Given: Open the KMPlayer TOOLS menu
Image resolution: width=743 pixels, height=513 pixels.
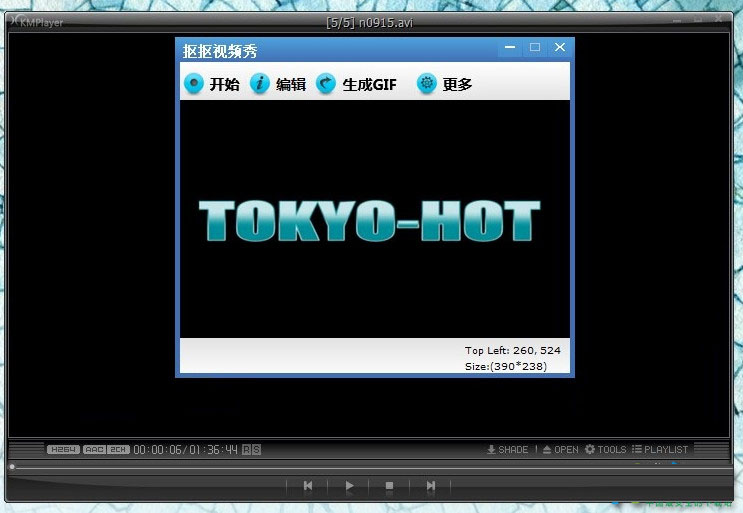Looking at the screenshot, I should pos(606,450).
